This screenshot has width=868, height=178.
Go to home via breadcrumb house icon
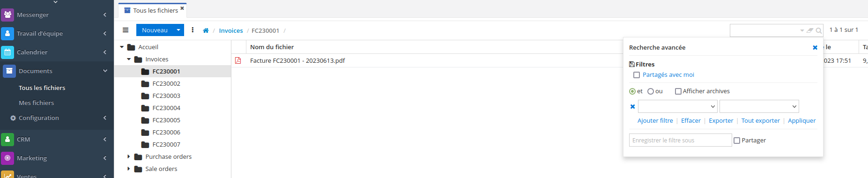tap(206, 30)
